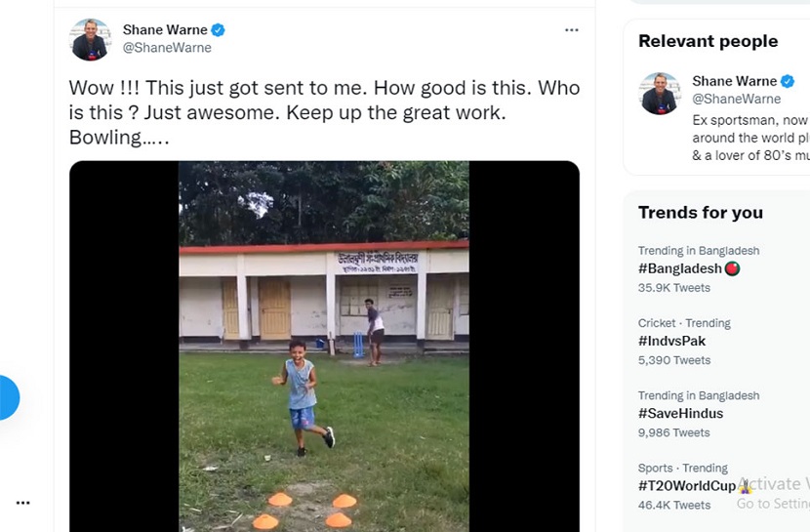This screenshot has height=532, width=810.
Task: Open the #Bangladesh trending topic
Action: point(680,268)
